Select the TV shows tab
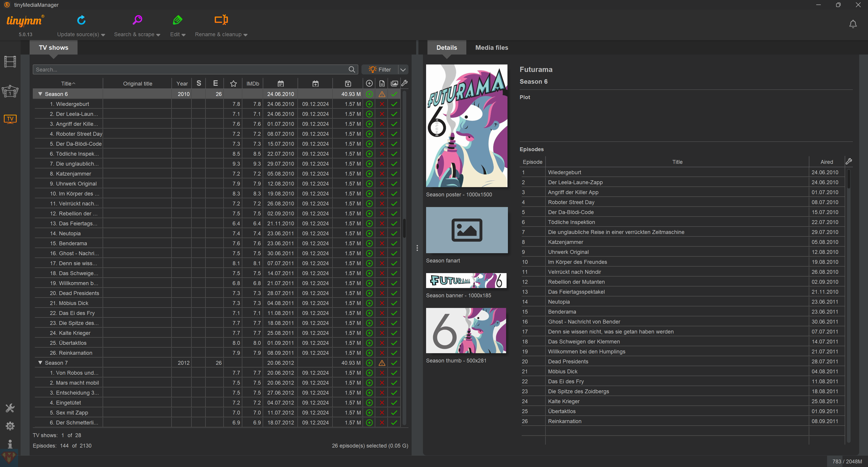 click(x=53, y=48)
